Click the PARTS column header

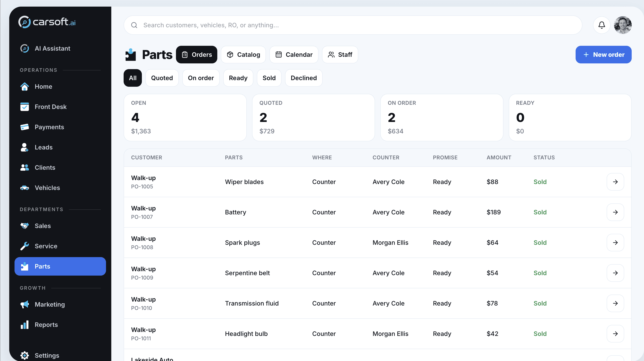point(234,158)
